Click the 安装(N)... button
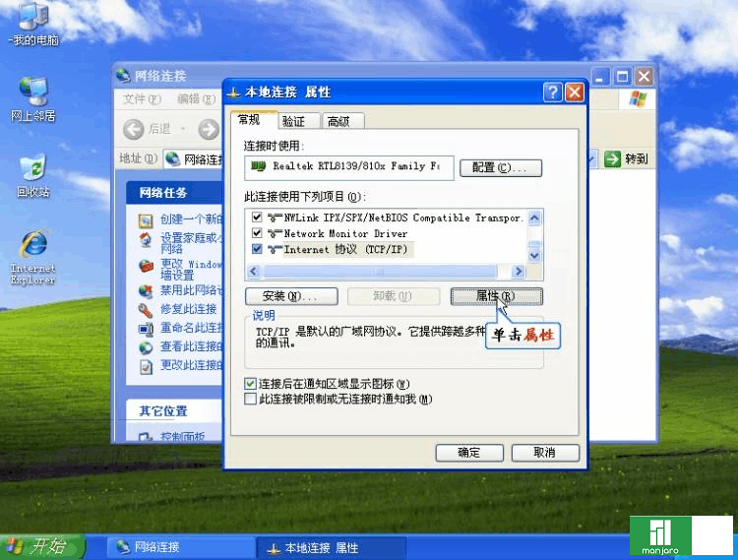This screenshot has width=738, height=560. (291, 296)
